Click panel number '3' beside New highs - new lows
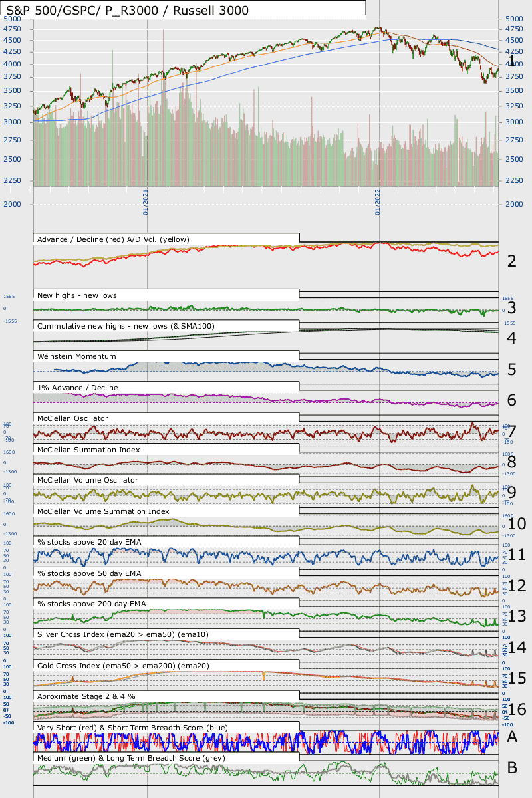 tap(511, 307)
